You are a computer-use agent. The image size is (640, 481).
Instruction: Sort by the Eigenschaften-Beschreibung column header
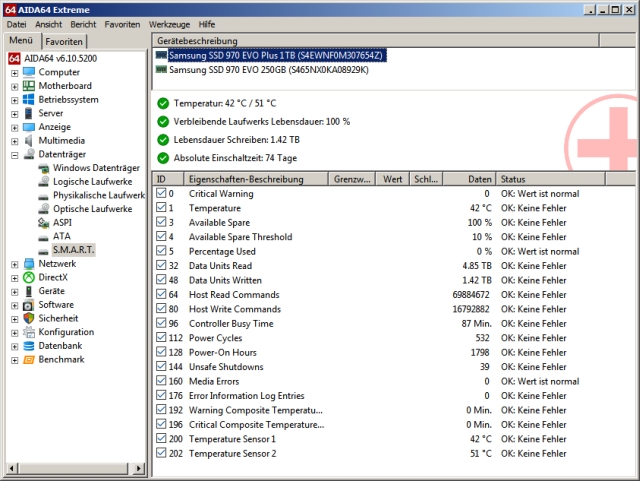[256, 179]
